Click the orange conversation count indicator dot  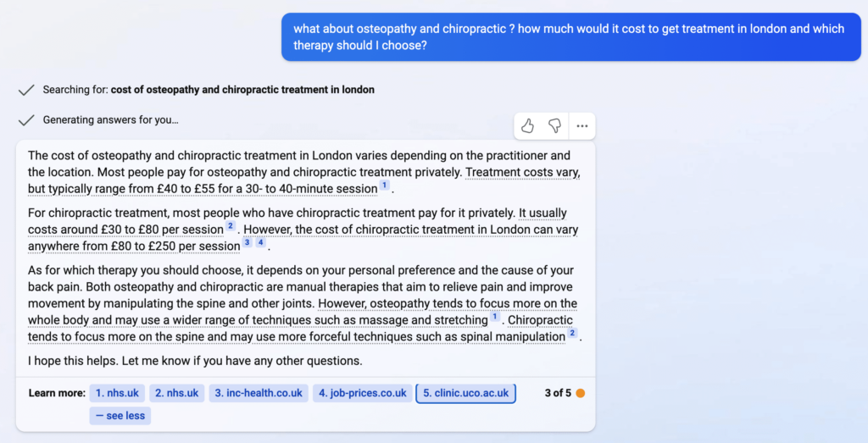coord(580,393)
